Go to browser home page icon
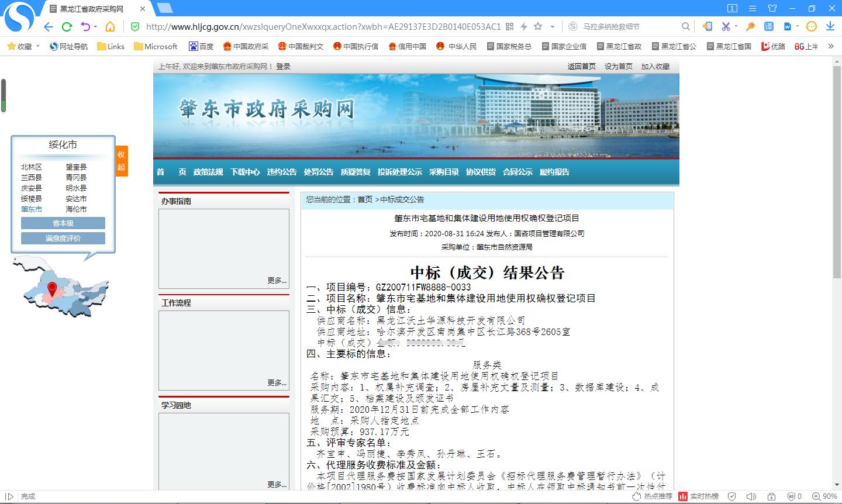The image size is (842, 504). (x=110, y=26)
